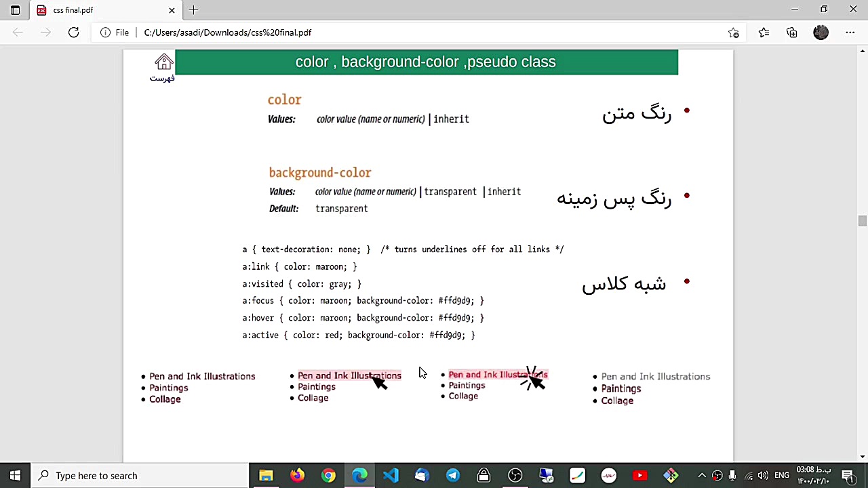Launch Visual Studio Code from the taskbar
This screenshot has width=868, height=488.
coord(390,475)
